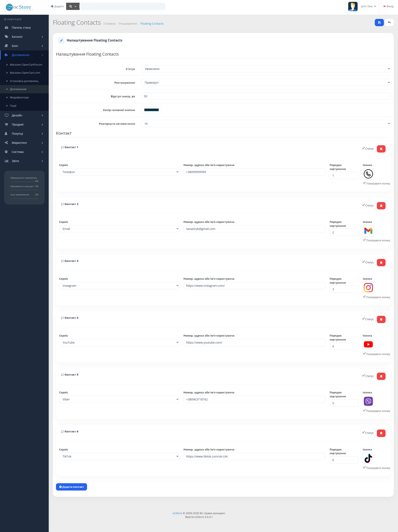Click the Відступ знизу input field
The height and width of the screenshot is (532, 398).
pyautogui.click(x=266, y=96)
